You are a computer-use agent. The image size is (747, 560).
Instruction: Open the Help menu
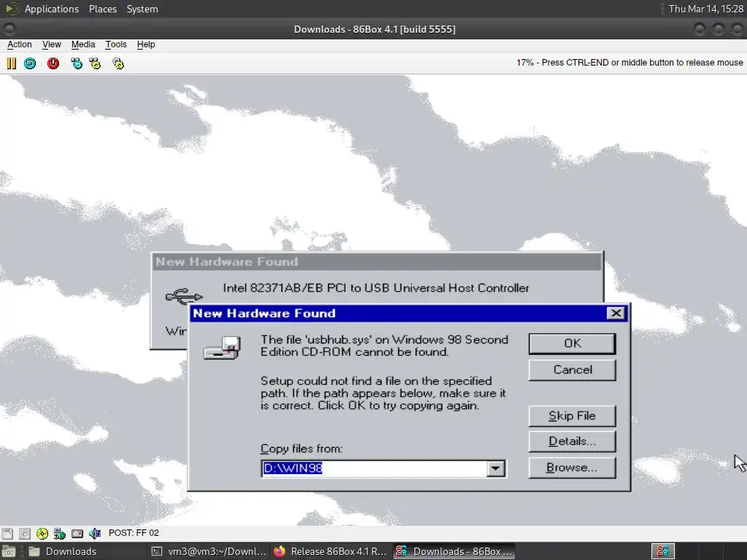pos(146,44)
